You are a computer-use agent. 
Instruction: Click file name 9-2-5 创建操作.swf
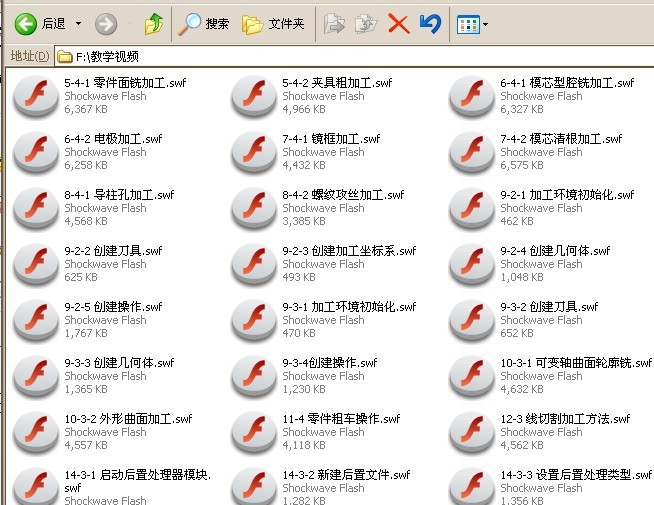(x=113, y=307)
